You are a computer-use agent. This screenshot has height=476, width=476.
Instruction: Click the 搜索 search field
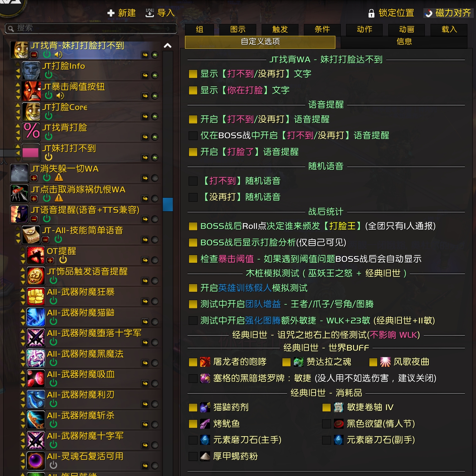pos(91,28)
